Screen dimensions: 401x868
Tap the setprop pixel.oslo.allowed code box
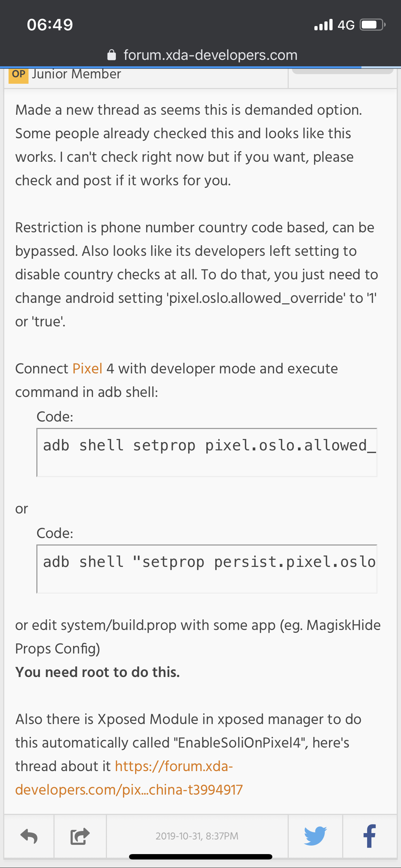pyautogui.click(x=207, y=452)
